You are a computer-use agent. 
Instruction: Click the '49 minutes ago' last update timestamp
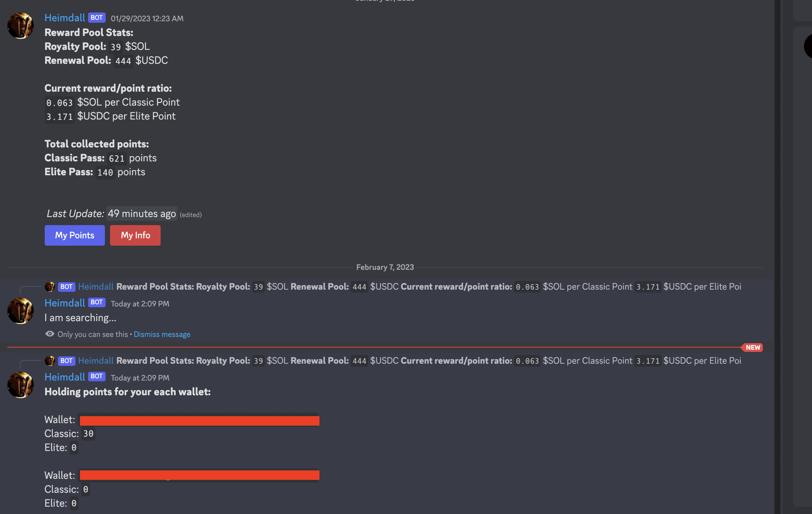click(142, 214)
